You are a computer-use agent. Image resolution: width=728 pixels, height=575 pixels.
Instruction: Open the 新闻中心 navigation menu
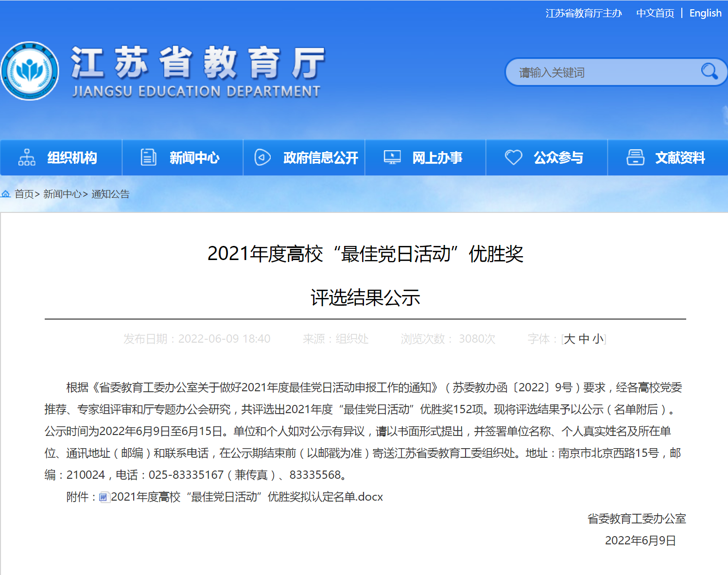click(194, 157)
